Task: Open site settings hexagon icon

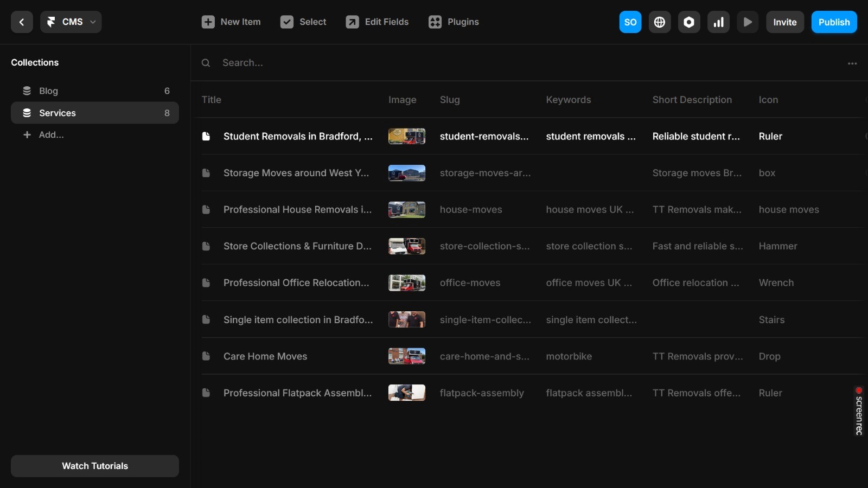Action: [x=689, y=22]
